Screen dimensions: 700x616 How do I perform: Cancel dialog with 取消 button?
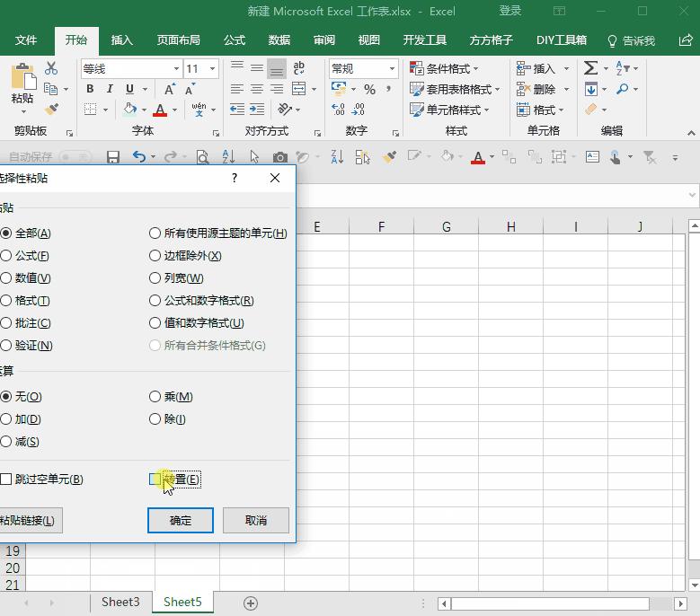tap(256, 520)
